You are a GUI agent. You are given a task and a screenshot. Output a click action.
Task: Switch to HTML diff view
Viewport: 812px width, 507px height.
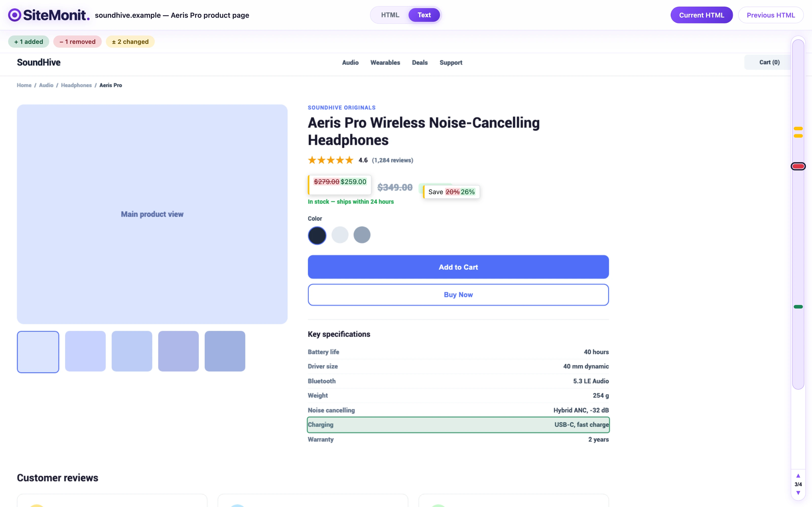pyautogui.click(x=390, y=15)
